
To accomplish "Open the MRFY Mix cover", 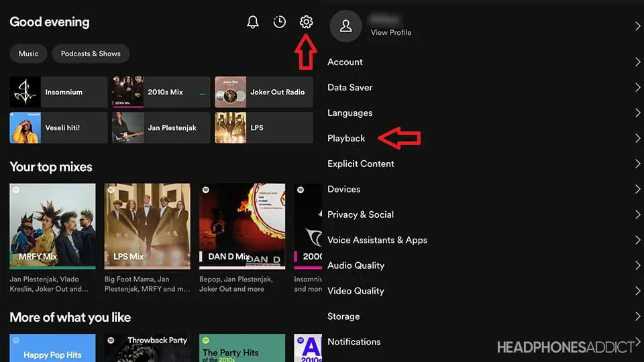I will pos(52,226).
